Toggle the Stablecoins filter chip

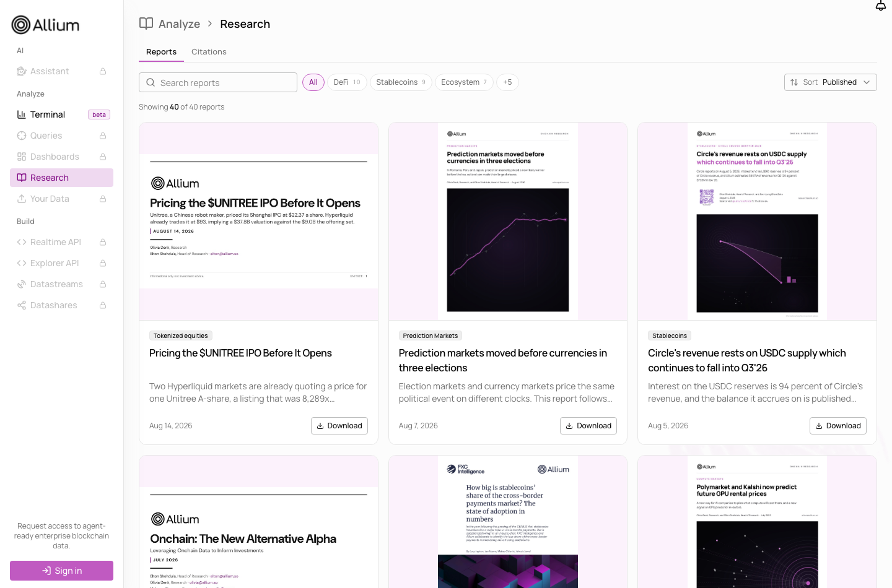(401, 82)
